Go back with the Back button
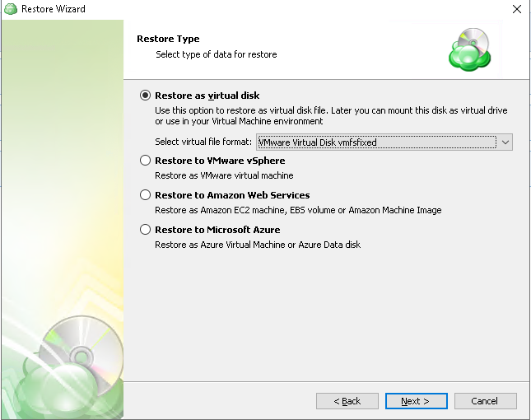531x420 pixels. pyautogui.click(x=347, y=401)
